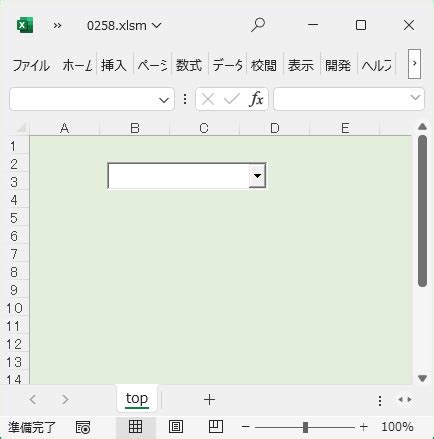Open the 数式 ribbon tab
Screen dimensions: 434x439
189,65
